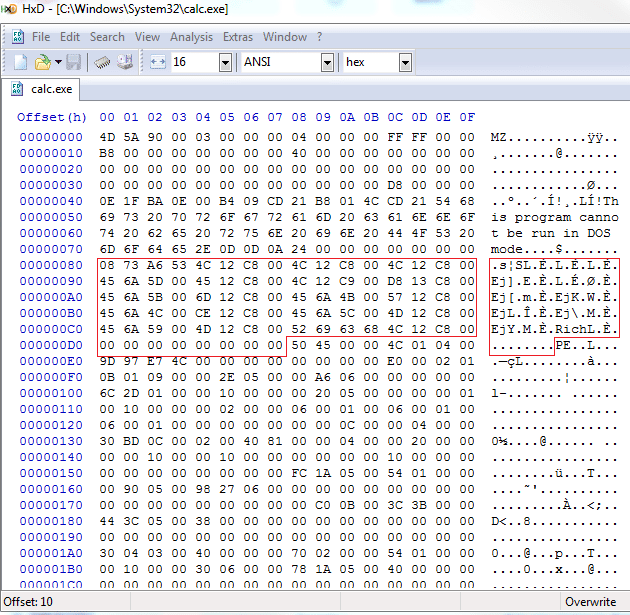This screenshot has width=630, height=615.
Task: Click the 'MZ' text in decoded column
Action: click(x=498, y=137)
